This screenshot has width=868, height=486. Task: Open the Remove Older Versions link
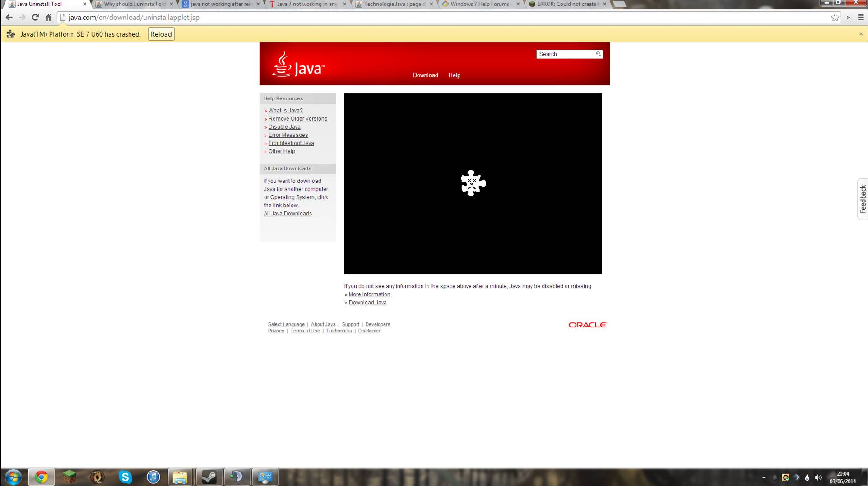pyautogui.click(x=298, y=119)
